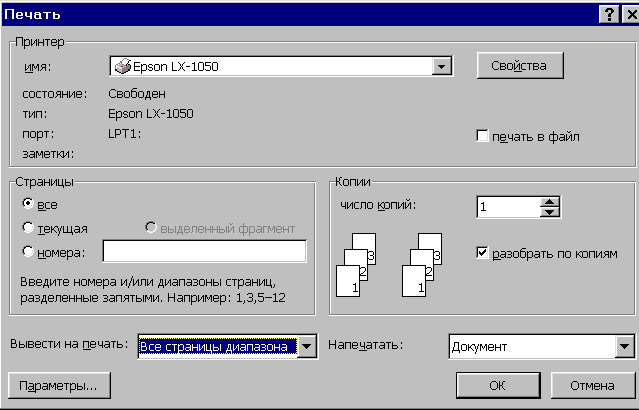
Task: Click the 'Свободен' status text
Action: click(x=137, y=94)
